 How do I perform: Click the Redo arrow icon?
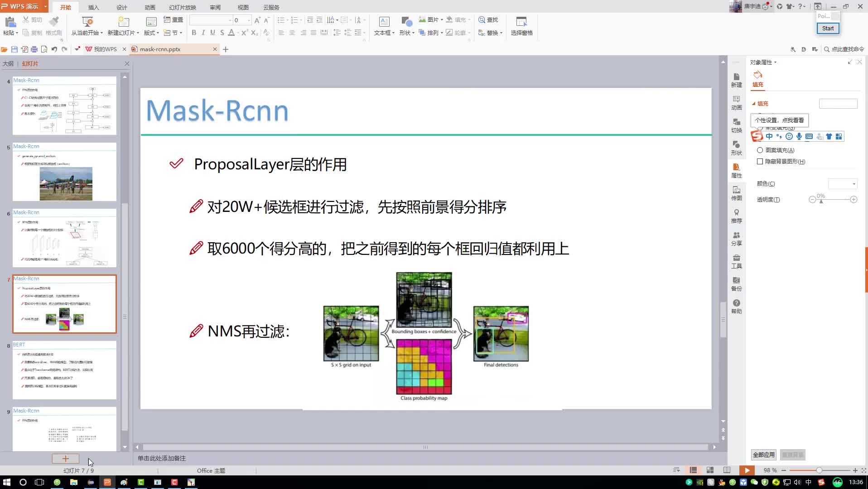(x=64, y=49)
